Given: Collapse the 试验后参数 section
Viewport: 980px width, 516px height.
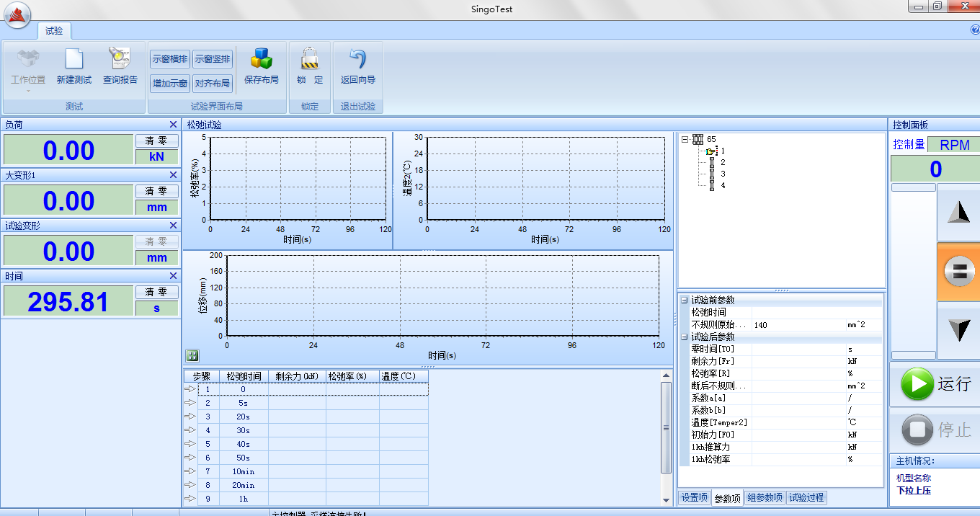Looking at the screenshot, I should (x=685, y=337).
